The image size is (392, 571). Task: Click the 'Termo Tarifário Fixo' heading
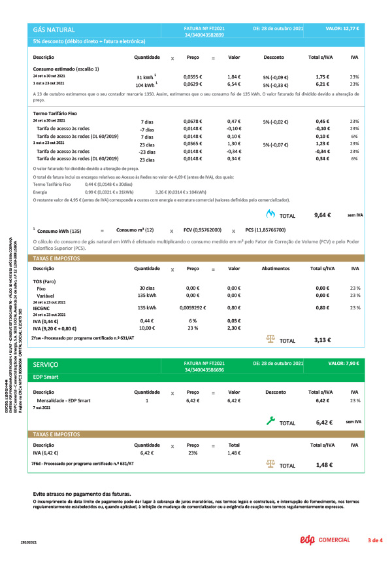pyautogui.click(x=55, y=114)
